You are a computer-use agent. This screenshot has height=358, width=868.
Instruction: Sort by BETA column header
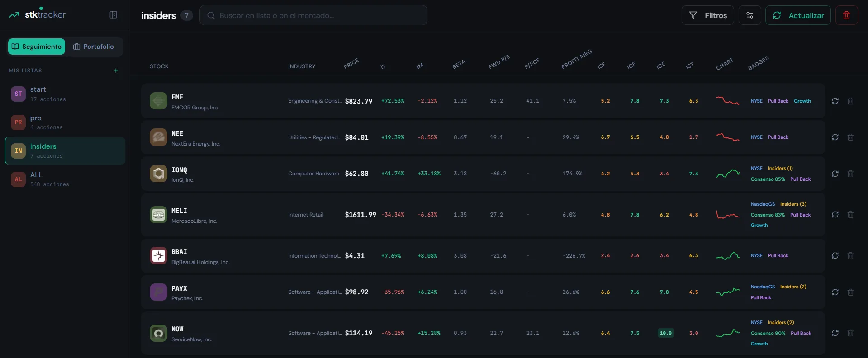(x=459, y=65)
